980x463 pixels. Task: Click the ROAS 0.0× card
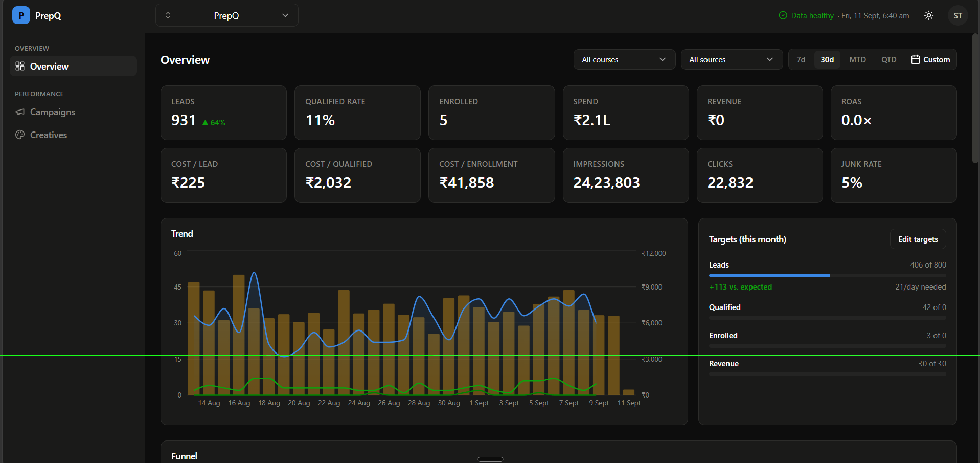(894, 113)
